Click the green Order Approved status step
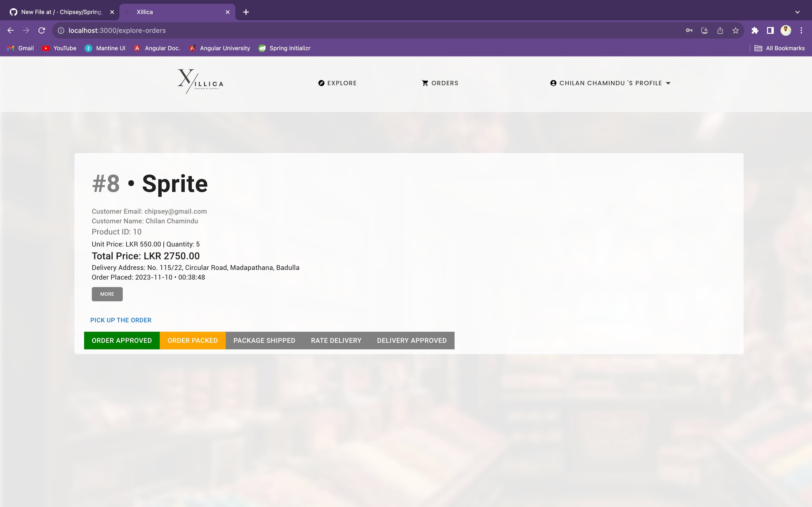This screenshot has width=812, height=507. [122, 341]
